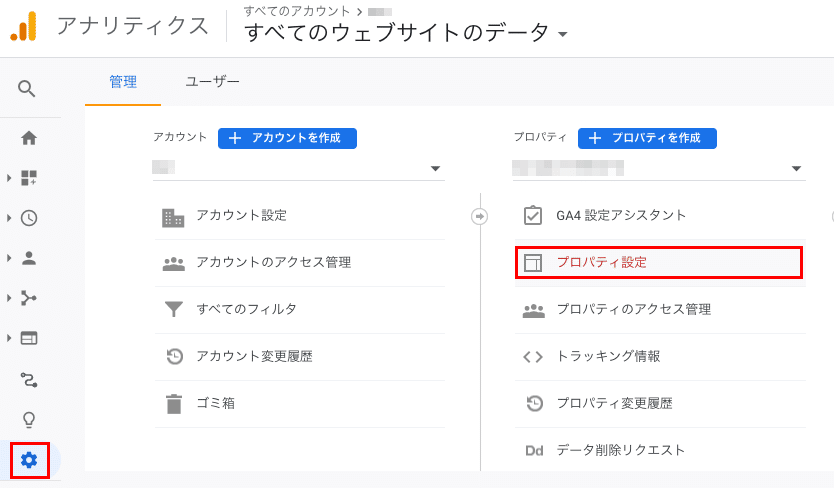Click the checklist icon for GA4 設定アシスタント
This screenshot has height=488, width=834.
(x=532, y=216)
